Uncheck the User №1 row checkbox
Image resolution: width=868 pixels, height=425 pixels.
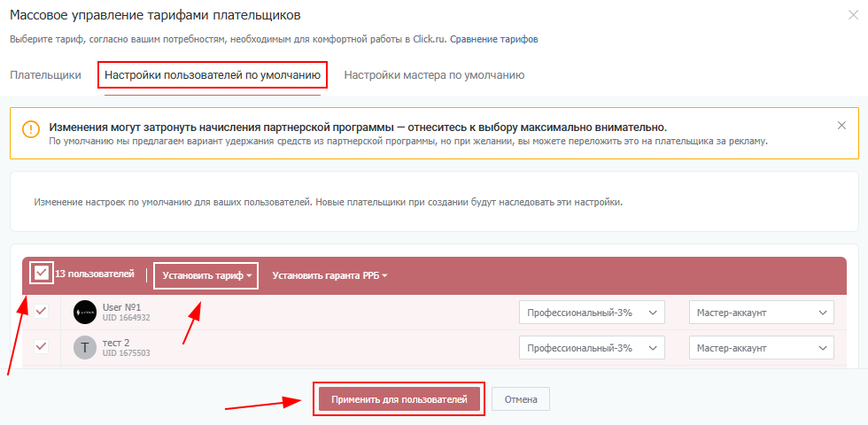(x=41, y=311)
